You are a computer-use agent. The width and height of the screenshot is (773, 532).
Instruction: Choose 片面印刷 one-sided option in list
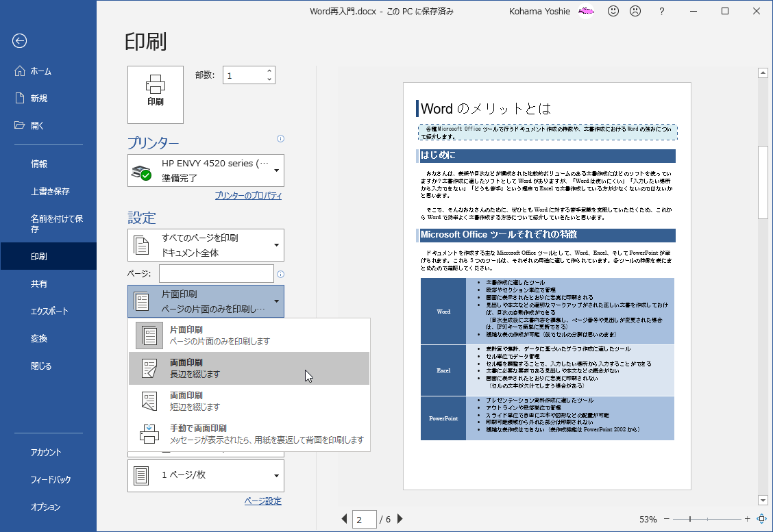click(x=249, y=335)
